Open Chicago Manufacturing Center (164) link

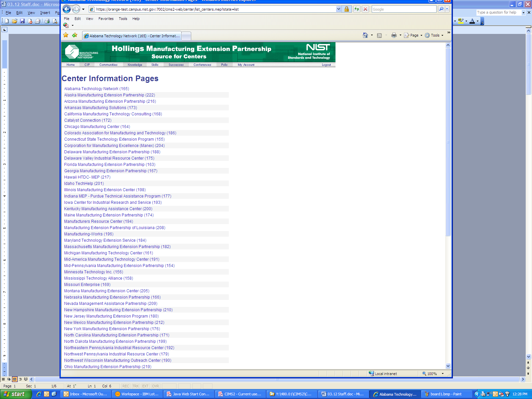point(97,127)
